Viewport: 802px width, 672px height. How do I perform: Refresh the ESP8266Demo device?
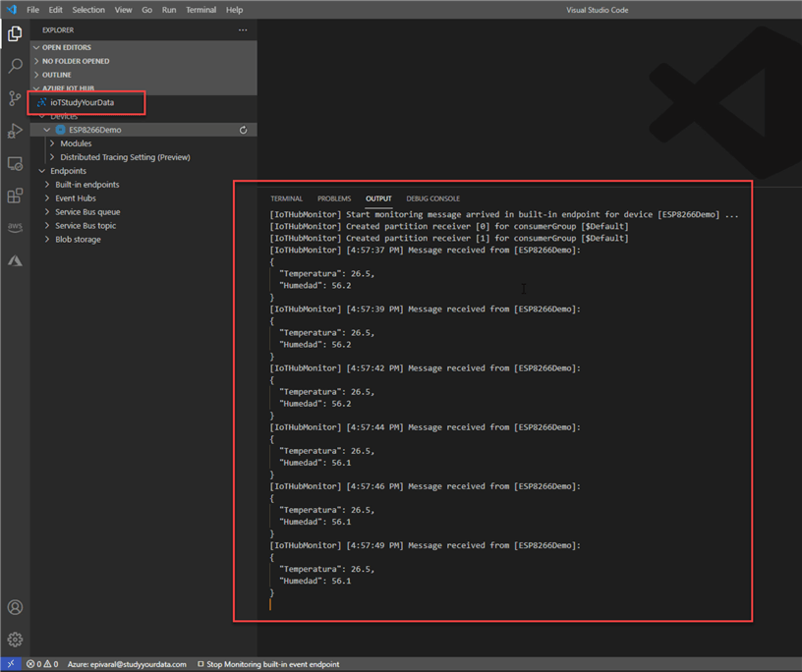244,130
